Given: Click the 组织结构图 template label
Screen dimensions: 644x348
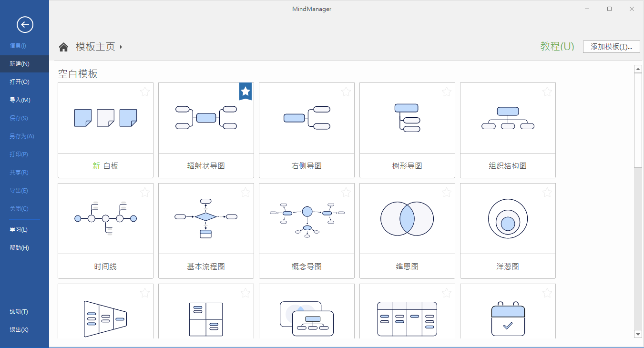Looking at the screenshot, I should pos(508,166).
